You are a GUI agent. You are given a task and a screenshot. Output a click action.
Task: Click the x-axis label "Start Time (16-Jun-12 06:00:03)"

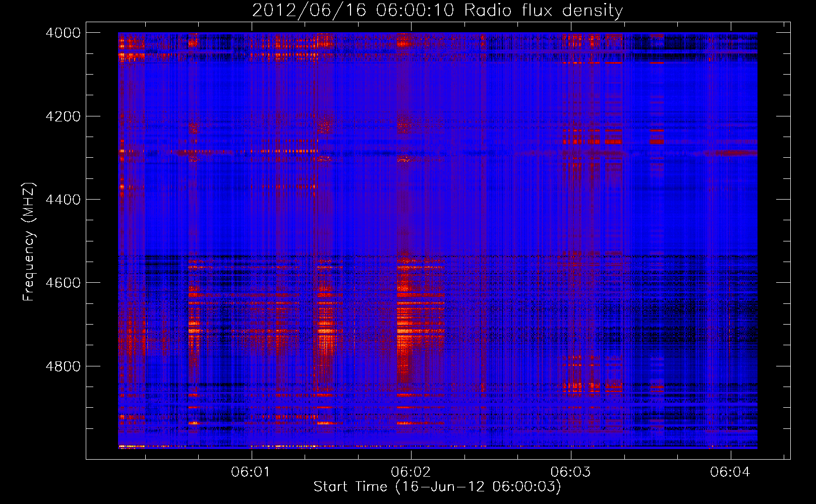coord(437,487)
